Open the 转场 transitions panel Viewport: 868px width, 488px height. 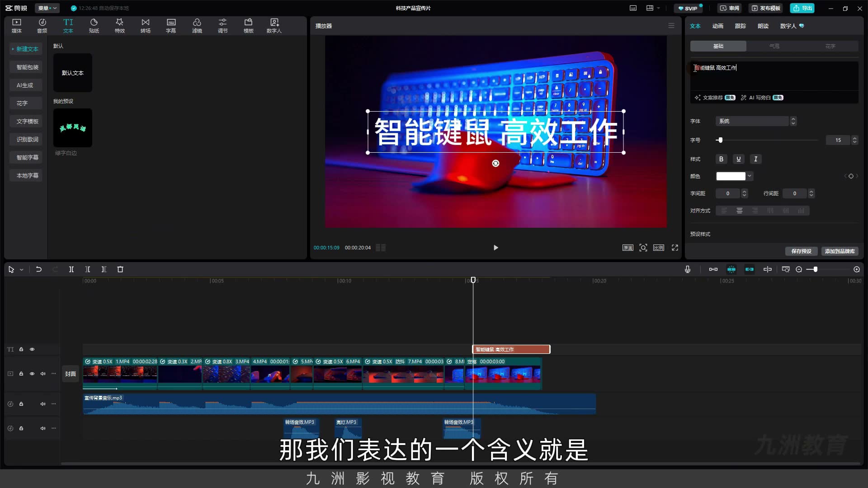pyautogui.click(x=146, y=26)
